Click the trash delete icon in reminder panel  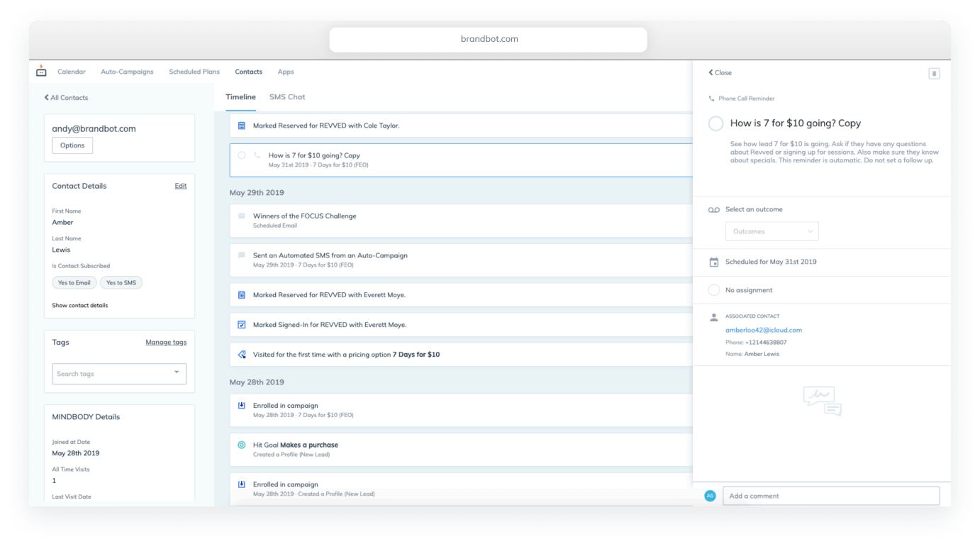coord(934,73)
